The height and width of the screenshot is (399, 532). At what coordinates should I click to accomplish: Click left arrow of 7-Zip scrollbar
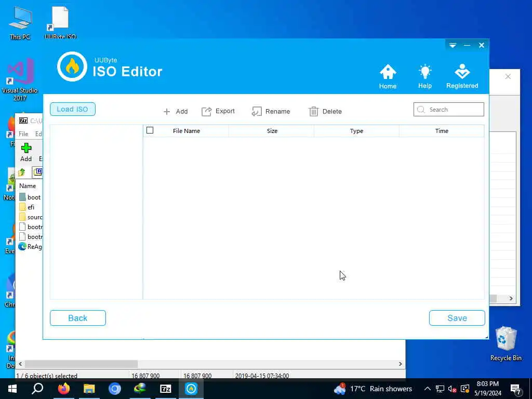pos(20,364)
